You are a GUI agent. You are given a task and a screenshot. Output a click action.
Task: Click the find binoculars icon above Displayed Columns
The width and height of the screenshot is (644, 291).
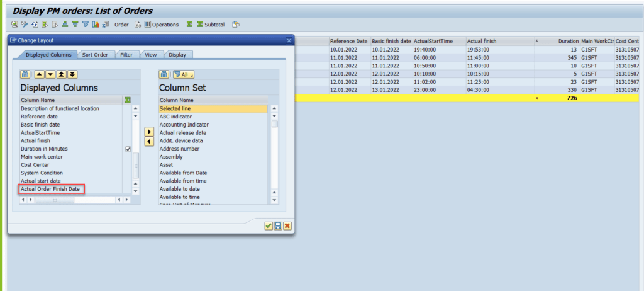pos(25,74)
